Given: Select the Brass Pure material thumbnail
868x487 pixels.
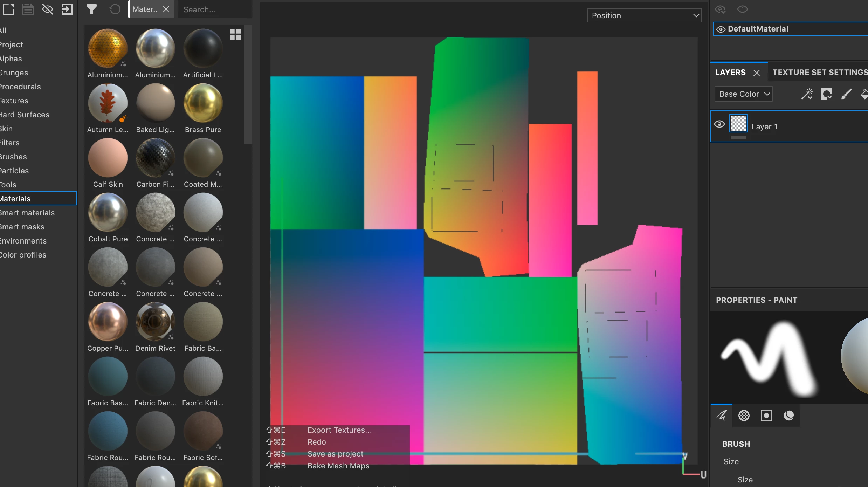Looking at the screenshot, I should [x=203, y=104].
